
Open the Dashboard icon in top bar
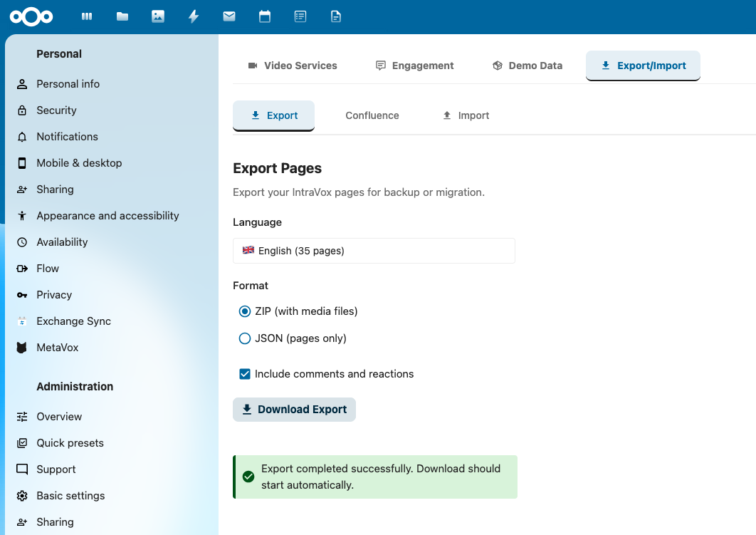[87, 16]
